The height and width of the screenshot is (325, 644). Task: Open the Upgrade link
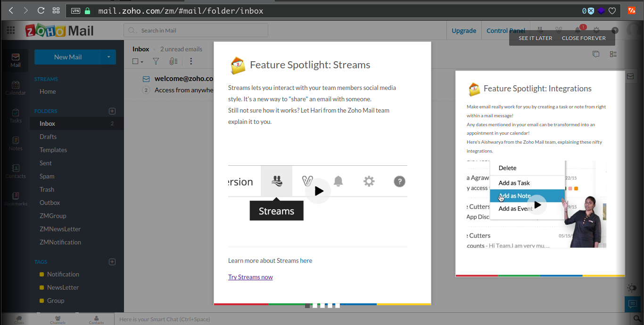coord(464,31)
